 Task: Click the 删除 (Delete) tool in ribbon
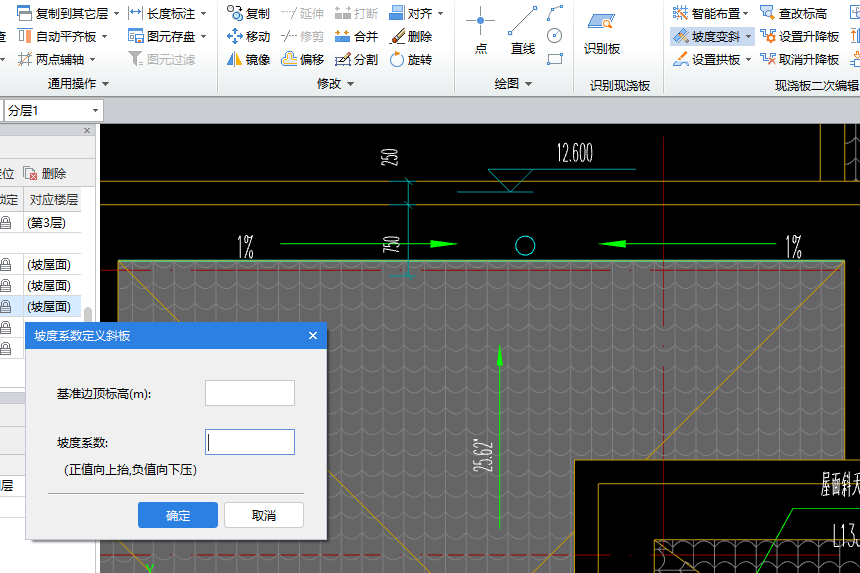point(410,37)
